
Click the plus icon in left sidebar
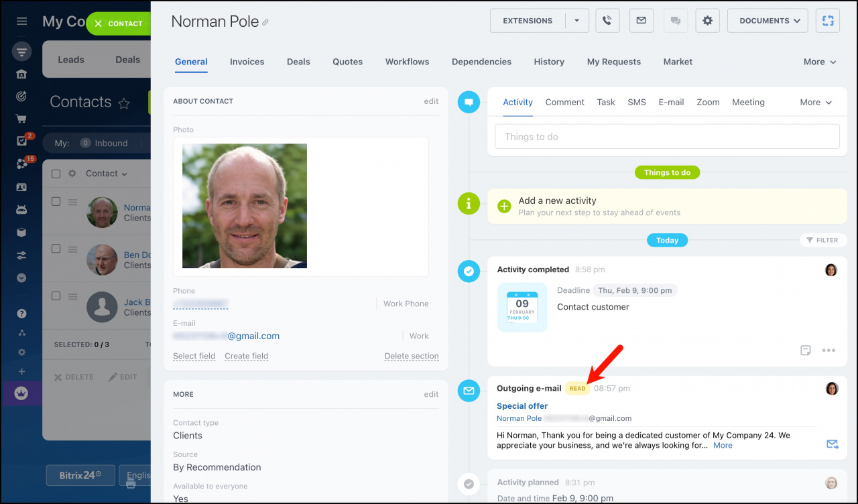coord(21,371)
